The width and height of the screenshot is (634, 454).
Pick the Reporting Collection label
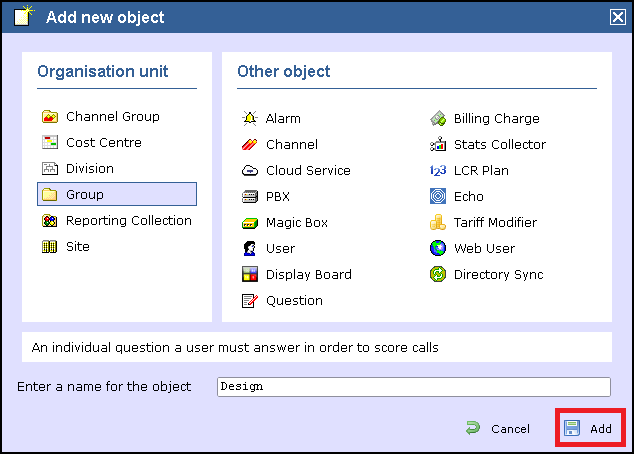pyautogui.click(x=129, y=221)
